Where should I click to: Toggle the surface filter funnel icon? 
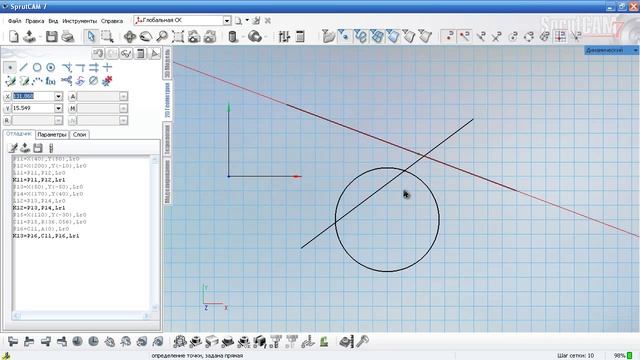[393, 37]
